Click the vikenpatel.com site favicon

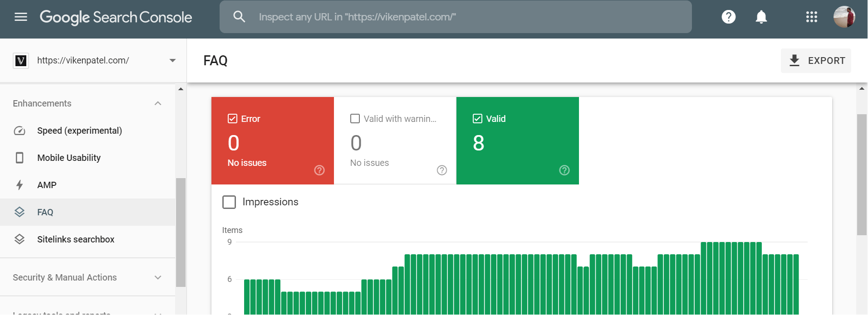(21, 61)
